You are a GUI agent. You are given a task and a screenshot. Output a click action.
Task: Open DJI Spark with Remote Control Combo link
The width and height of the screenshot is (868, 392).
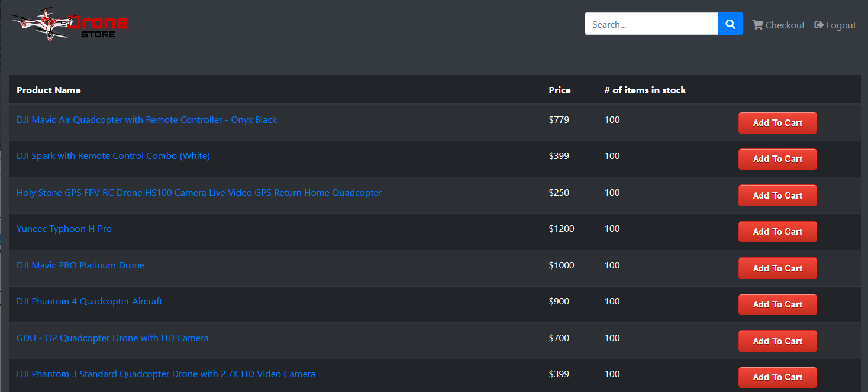click(113, 156)
